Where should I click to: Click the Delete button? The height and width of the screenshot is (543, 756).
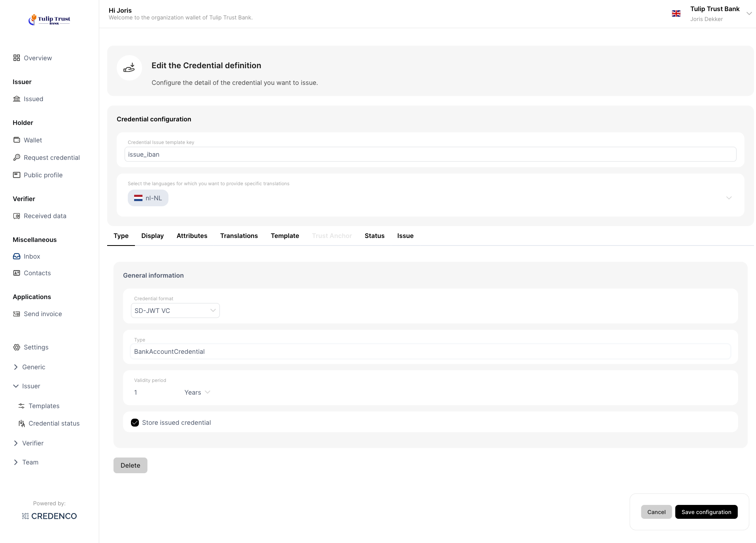click(130, 465)
